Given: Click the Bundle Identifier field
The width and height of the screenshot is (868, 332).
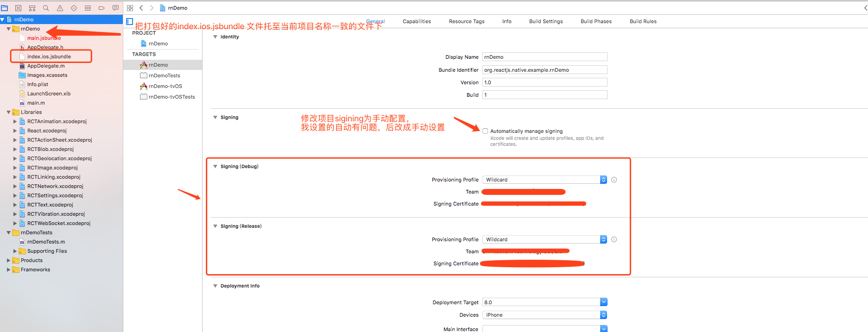Looking at the screenshot, I should coord(545,70).
